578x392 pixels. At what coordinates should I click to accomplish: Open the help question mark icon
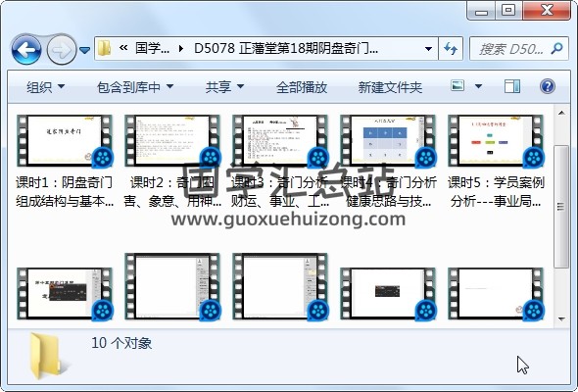tap(548, 86)
